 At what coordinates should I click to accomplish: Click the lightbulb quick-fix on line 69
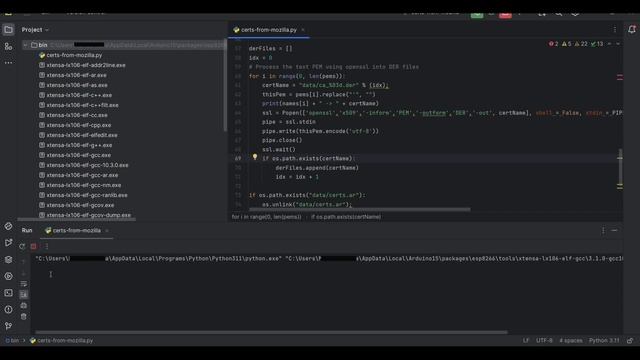[255, 157]
